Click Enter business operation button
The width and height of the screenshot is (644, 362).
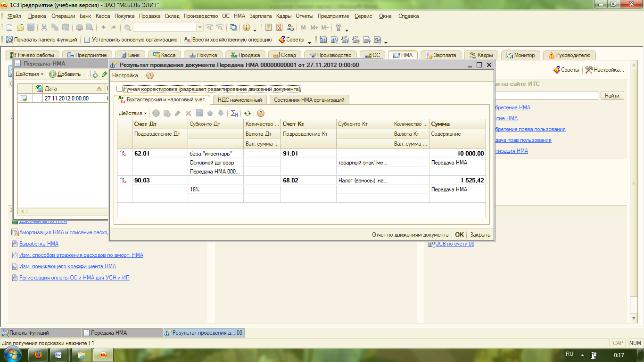click(228, 40)
